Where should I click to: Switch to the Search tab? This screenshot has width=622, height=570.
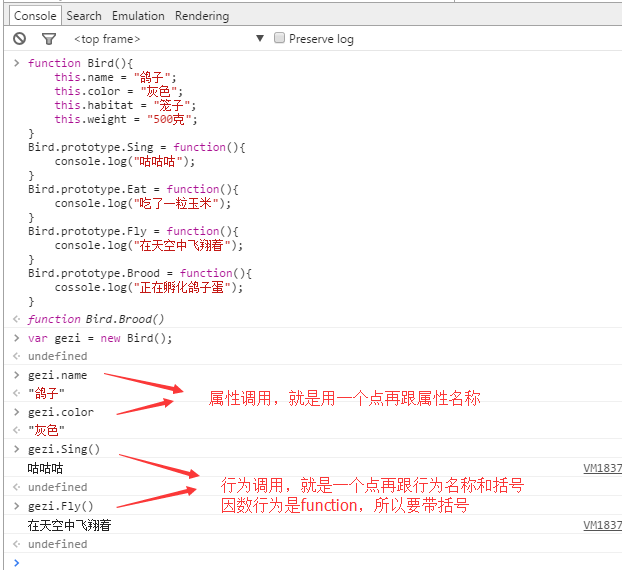[84, 16]
